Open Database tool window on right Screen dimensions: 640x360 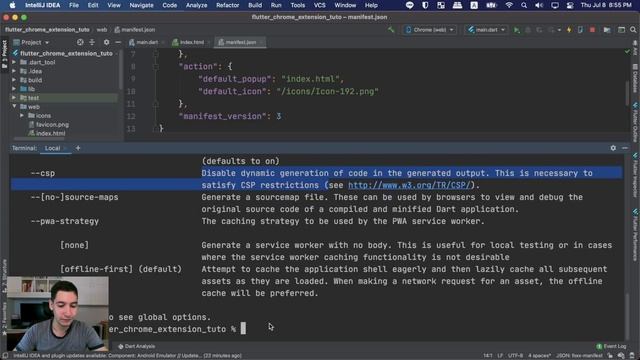[x=636, y=78]
